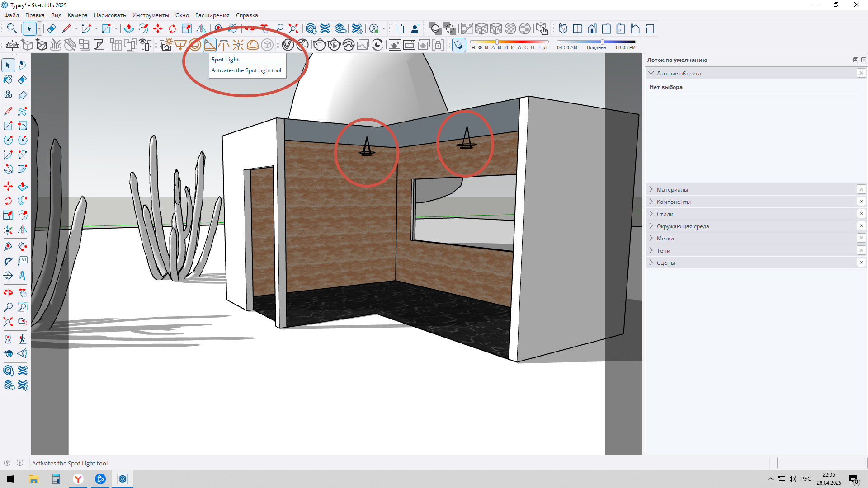Expand the Компоненты panel
The width and height of the screenshot is (868, 488).
(x=651, y=202)
